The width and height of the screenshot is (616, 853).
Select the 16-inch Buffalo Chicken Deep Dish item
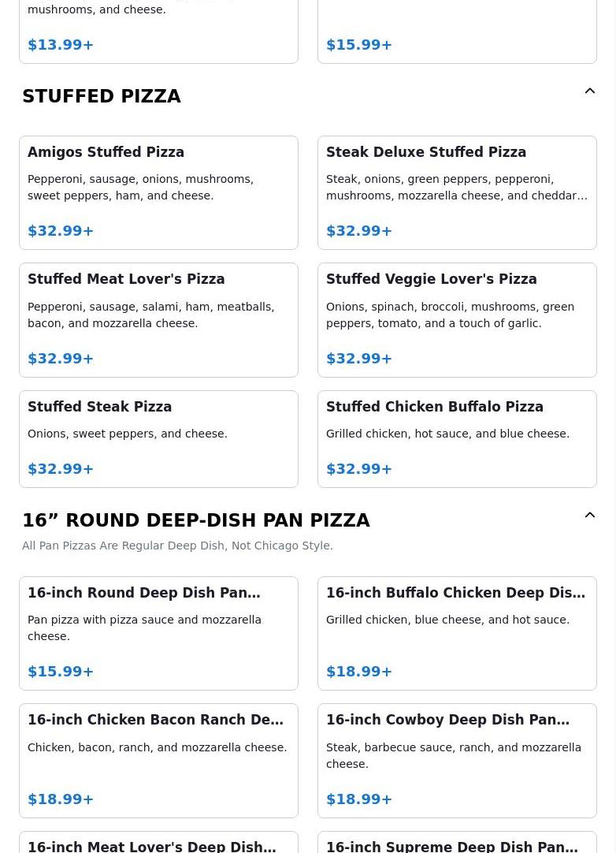[457, 633]
